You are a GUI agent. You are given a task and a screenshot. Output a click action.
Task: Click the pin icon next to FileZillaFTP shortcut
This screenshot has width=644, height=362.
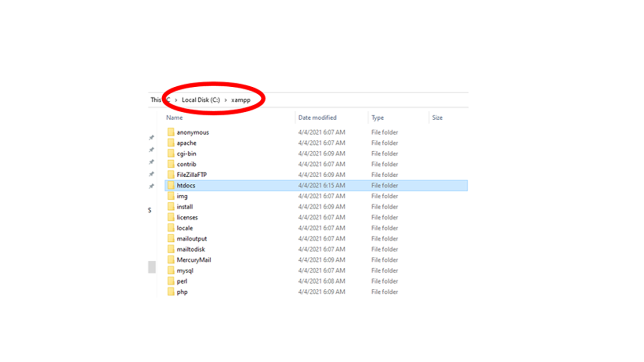[151, 173]
